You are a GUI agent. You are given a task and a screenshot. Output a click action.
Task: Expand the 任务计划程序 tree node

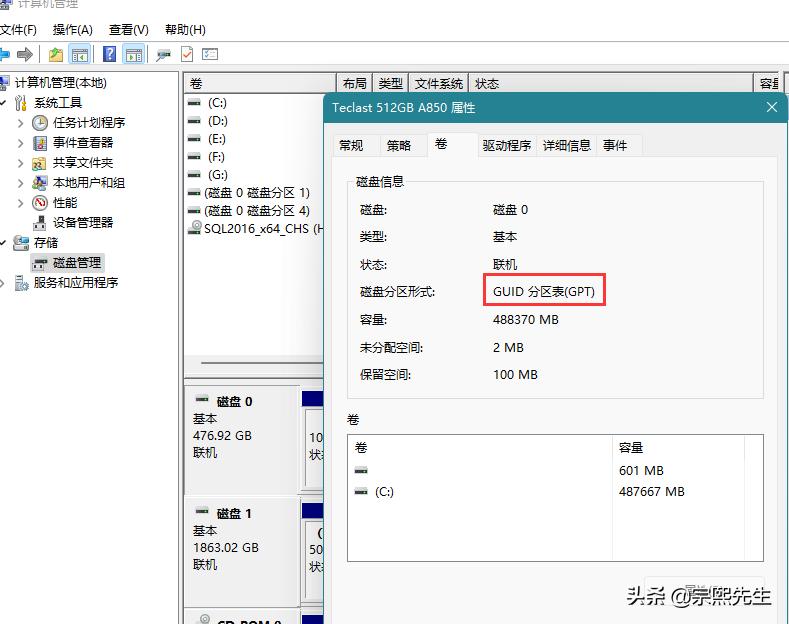20,123
